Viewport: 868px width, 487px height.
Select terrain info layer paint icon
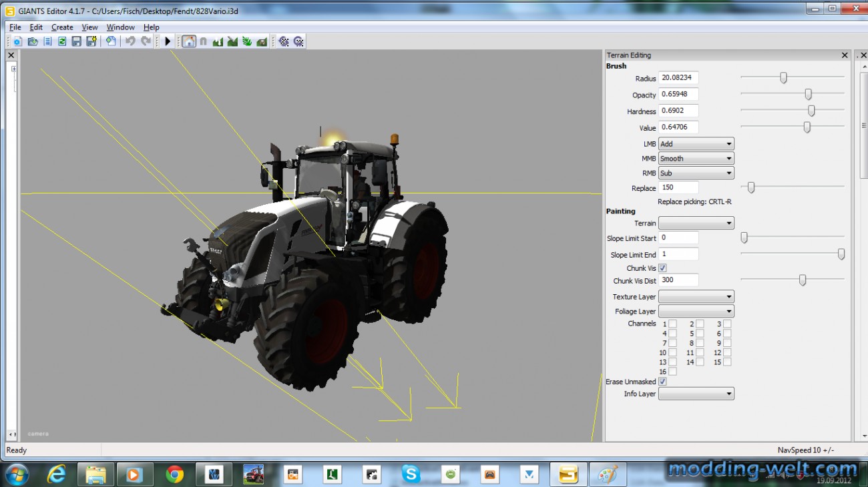click(x=262, y=41)
